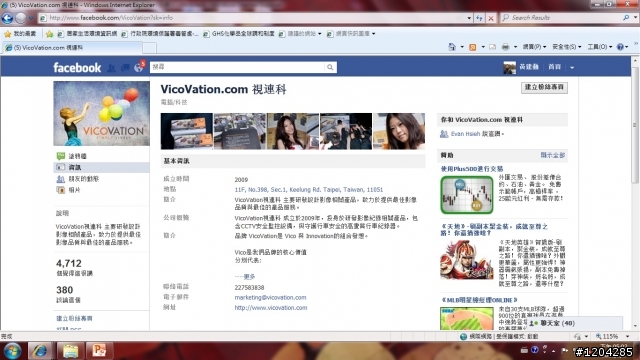Click the VicoVation balloon profile picture
Screen dimensions: 640x360
(x=101, y=113)
